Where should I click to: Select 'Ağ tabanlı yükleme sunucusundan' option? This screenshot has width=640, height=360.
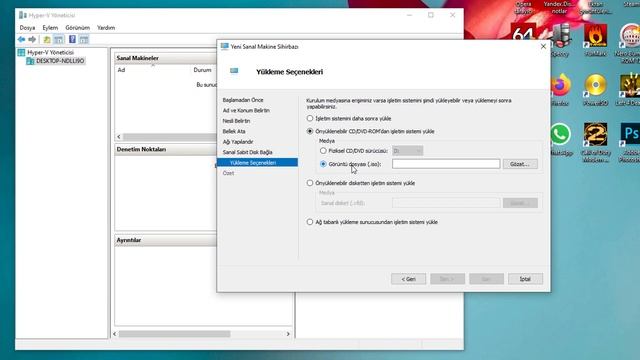click(310, 222)
